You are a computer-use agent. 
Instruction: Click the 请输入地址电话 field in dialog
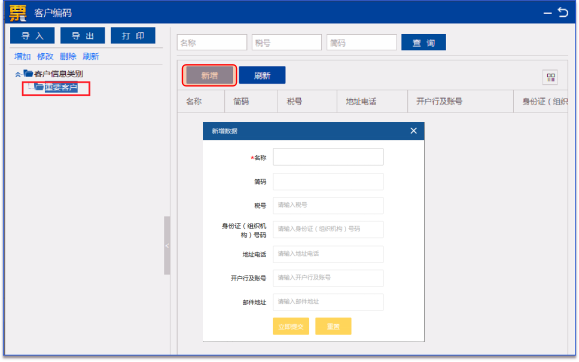[328, 254]
